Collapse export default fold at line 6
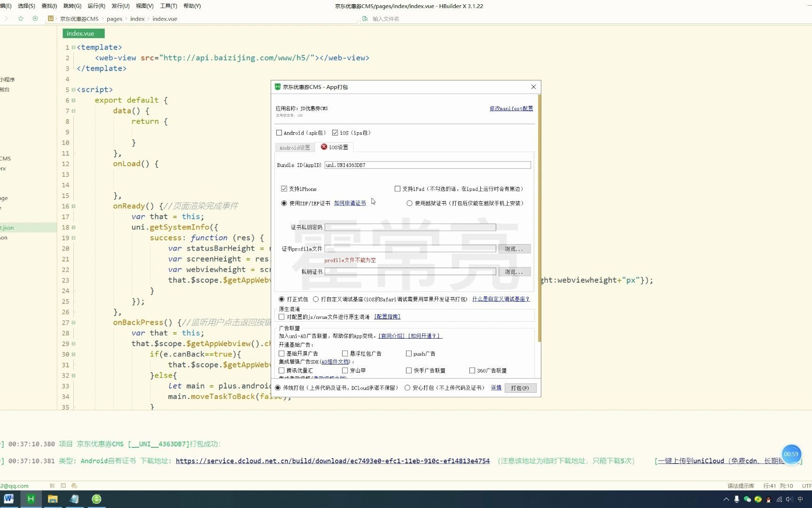This screenshot has height=508, width=812. (73, 101)
